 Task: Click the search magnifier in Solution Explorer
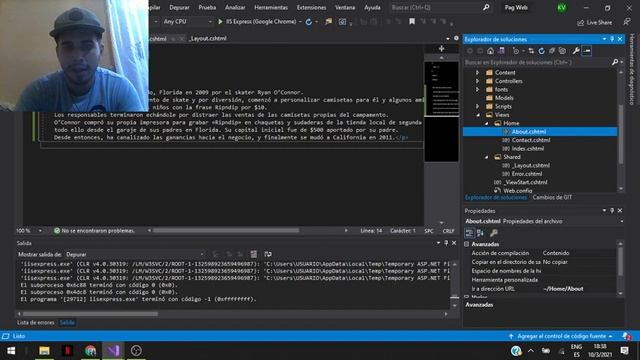tap(615, 62)
